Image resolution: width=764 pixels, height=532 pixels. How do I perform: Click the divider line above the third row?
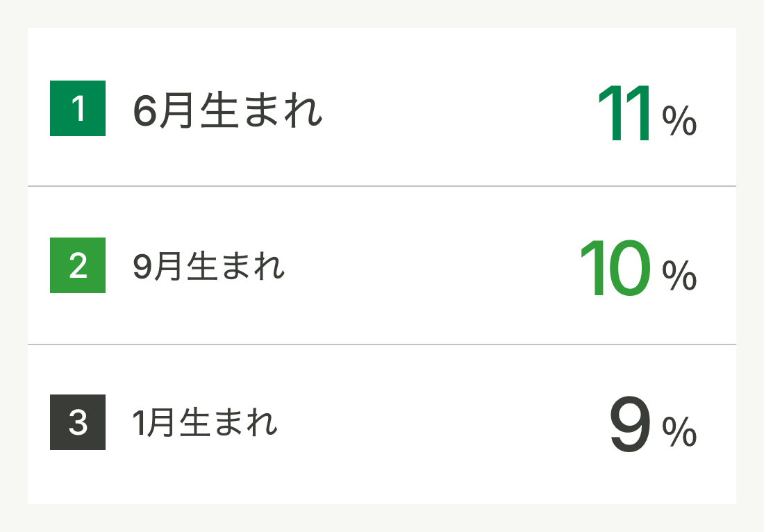tap(382, 344)
